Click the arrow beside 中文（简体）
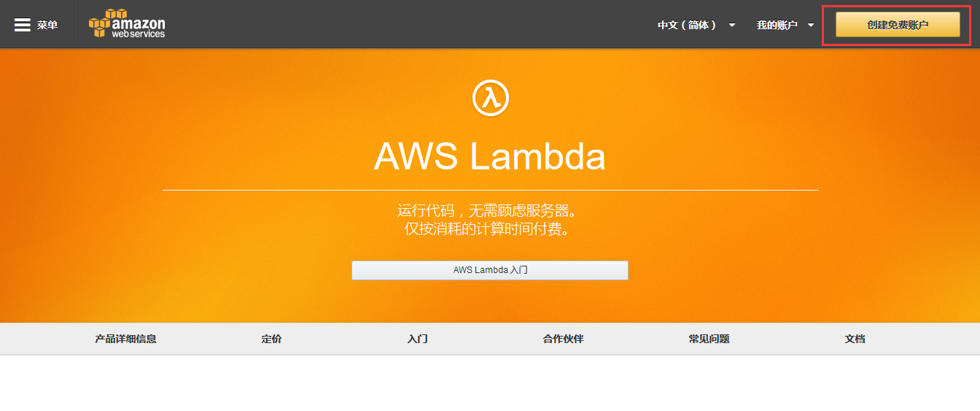Screen dimensions: 980x411 (x=732, y=26)
